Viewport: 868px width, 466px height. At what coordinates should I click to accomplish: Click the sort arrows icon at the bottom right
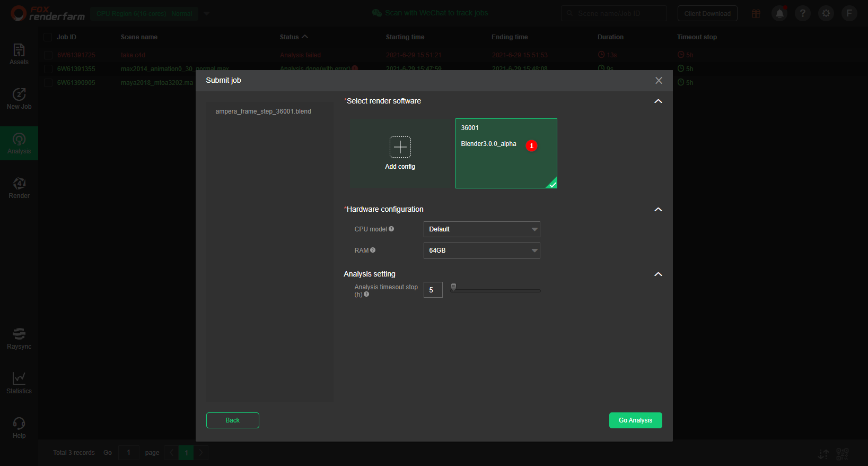823,454
